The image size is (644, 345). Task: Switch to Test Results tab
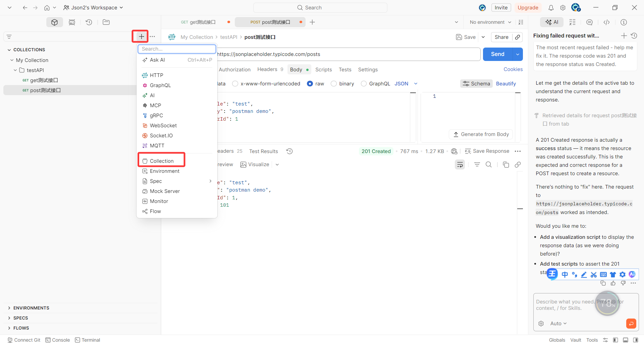tap(263, 151)
